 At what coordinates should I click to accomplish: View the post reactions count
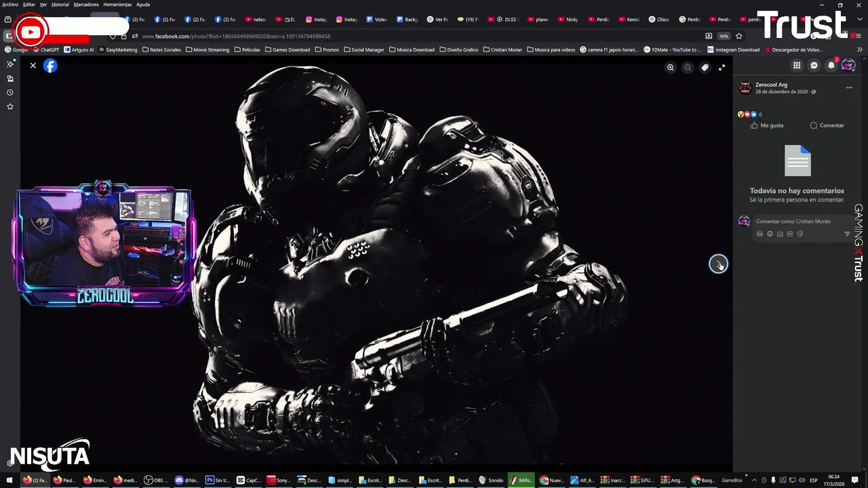pyautogui.click(x=750, y=115)
